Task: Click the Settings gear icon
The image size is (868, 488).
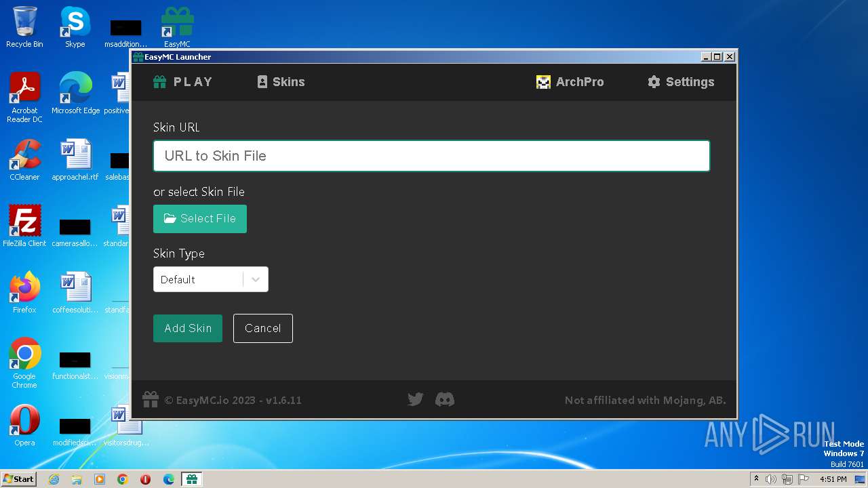Action: click(654, 82)
